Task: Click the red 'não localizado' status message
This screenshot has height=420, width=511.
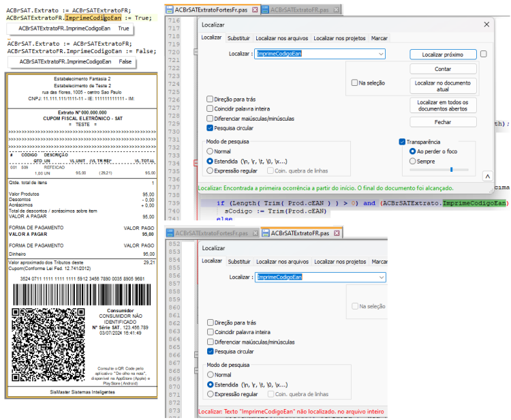Action: [292, 412]
